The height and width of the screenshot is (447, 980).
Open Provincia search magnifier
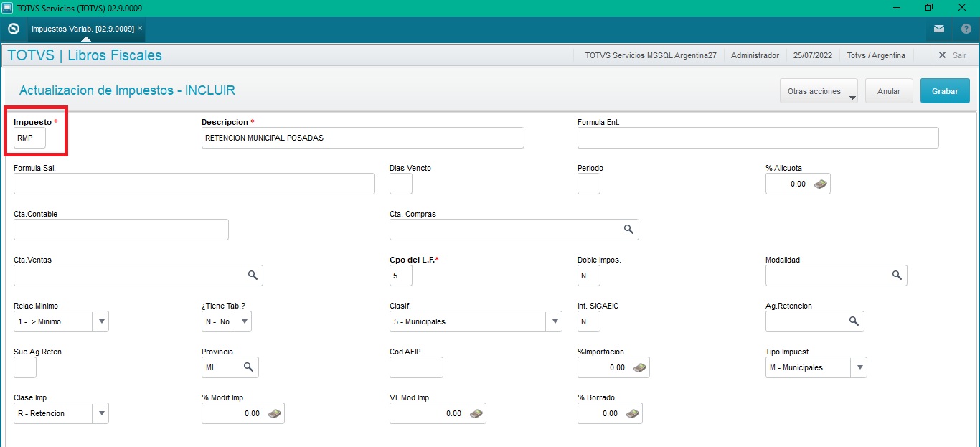point(248,367)
